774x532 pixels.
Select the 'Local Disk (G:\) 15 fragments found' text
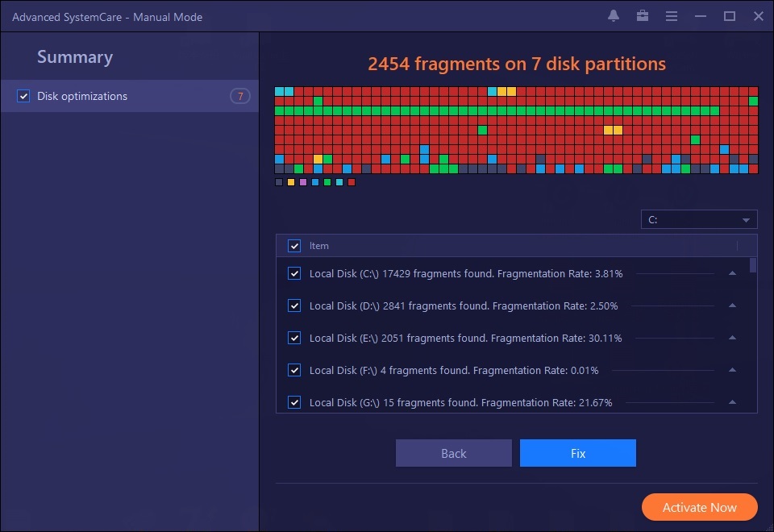tap(393, 403)
